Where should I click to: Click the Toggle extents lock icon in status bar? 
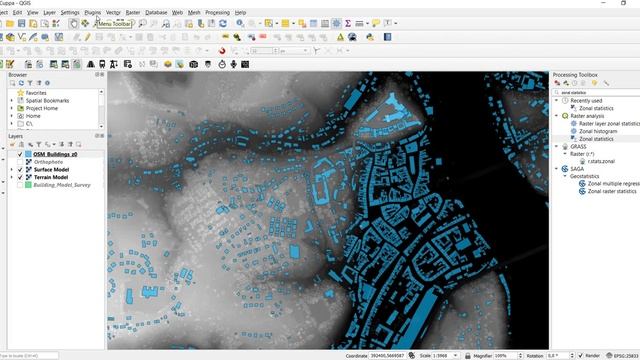(468, 356)
